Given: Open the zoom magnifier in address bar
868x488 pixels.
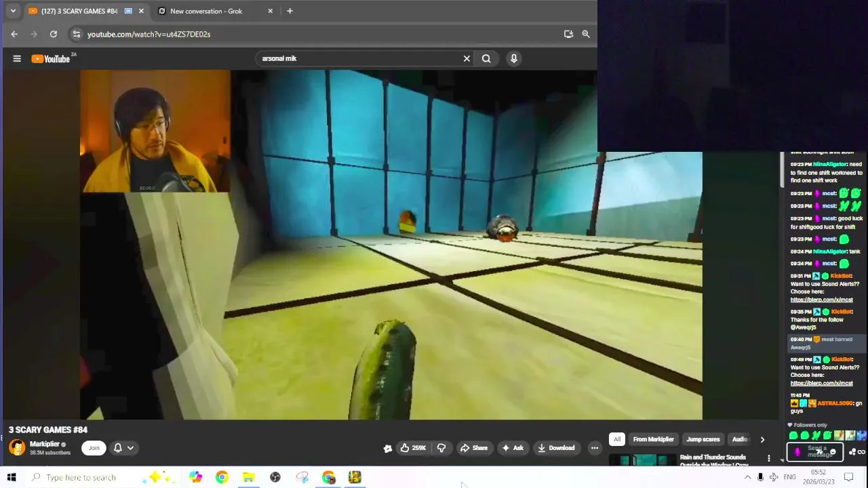Looking at the screenshot, I should (x=586, y=34).
